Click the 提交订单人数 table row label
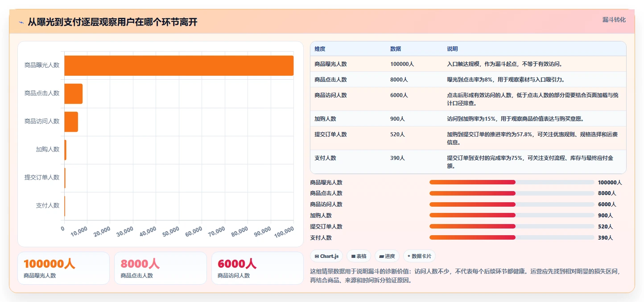The width and height of the screenshot is (644, 302). 330,135
